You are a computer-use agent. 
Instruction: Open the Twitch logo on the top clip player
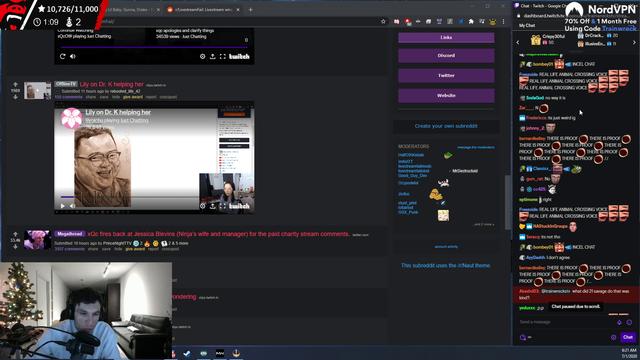pos(239,56)
